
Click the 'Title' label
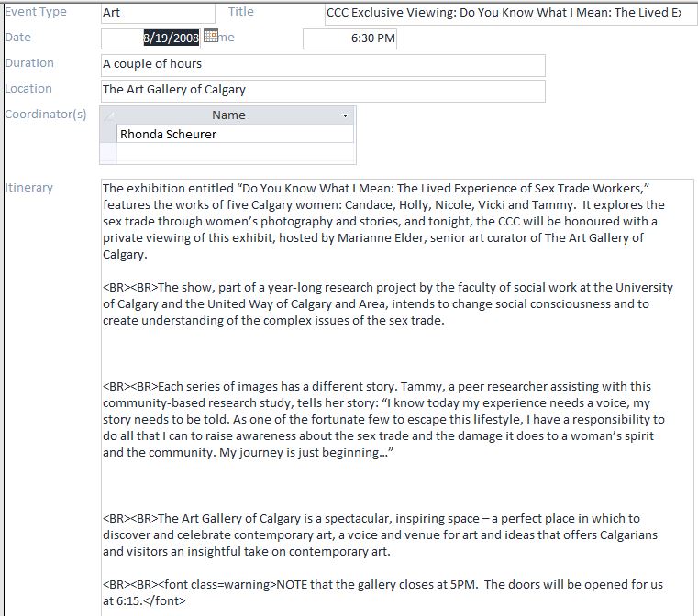pos(241,12)
